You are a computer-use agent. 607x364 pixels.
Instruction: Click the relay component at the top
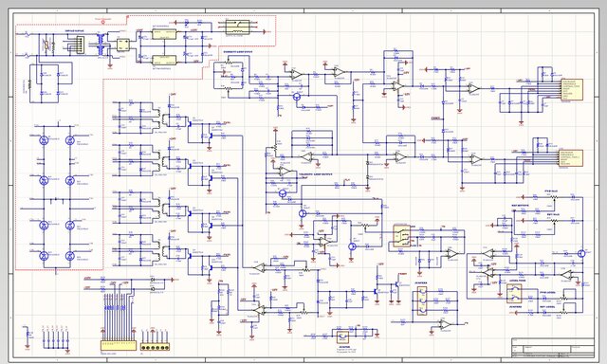(237, 27)
